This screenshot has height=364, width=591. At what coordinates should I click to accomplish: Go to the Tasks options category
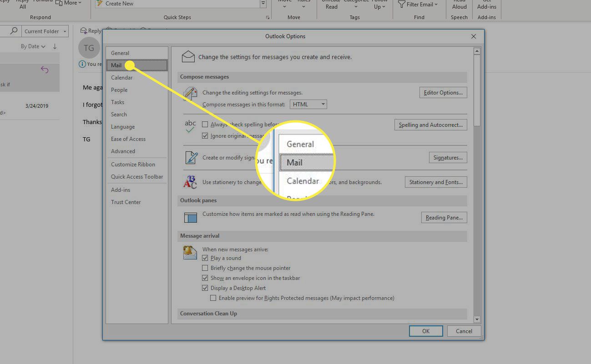tap(136, 102)
